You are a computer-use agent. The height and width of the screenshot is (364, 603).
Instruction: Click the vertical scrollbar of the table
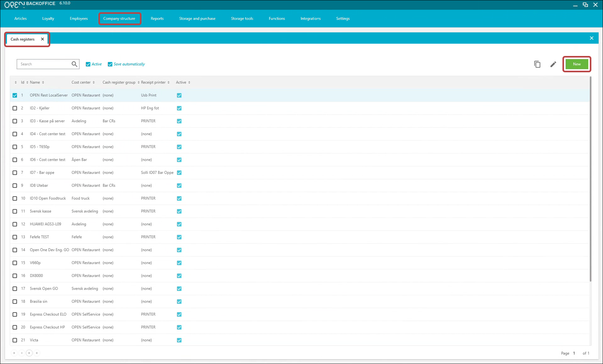590,179
